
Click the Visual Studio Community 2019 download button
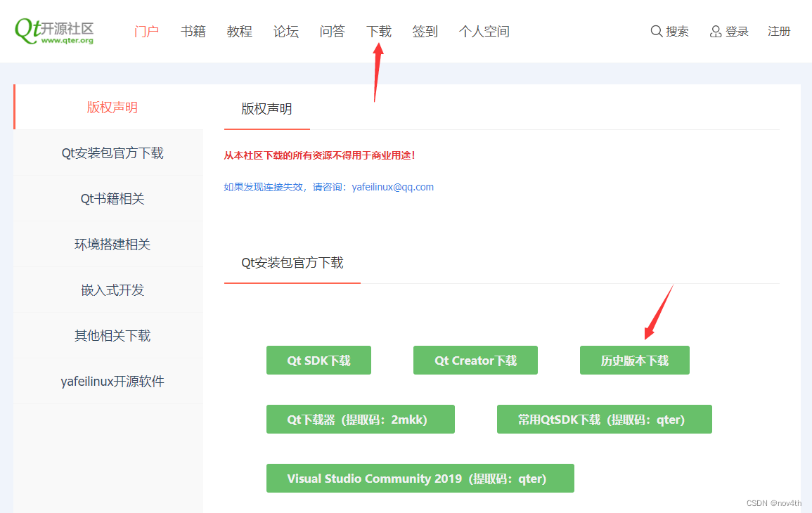(x=420, y=478)
